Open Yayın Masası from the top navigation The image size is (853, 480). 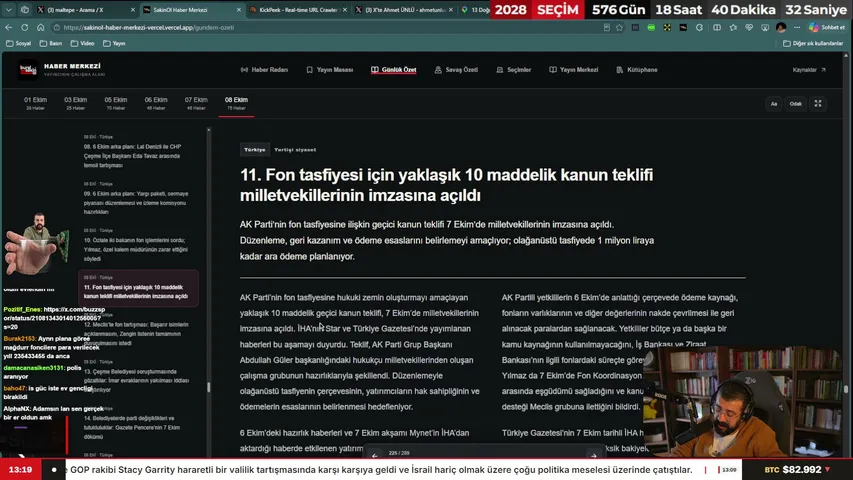(x=330, y=70)
